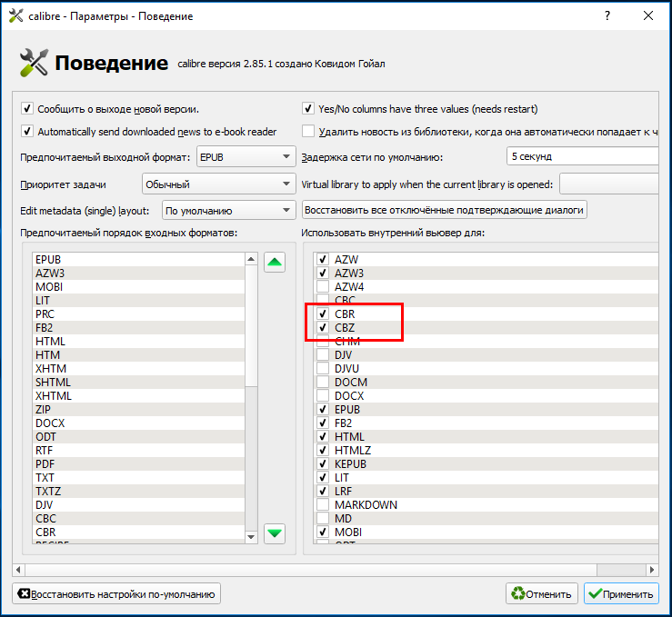Select XHTM in input formats order list
This screenshot has width=672, height=617.
(x=138, y=369)
